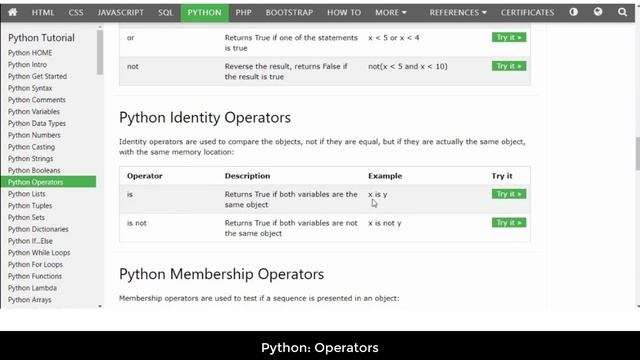The image size is (640, 360).
Task: Click the Python Membership Operators heading
Action: [222, 274]
